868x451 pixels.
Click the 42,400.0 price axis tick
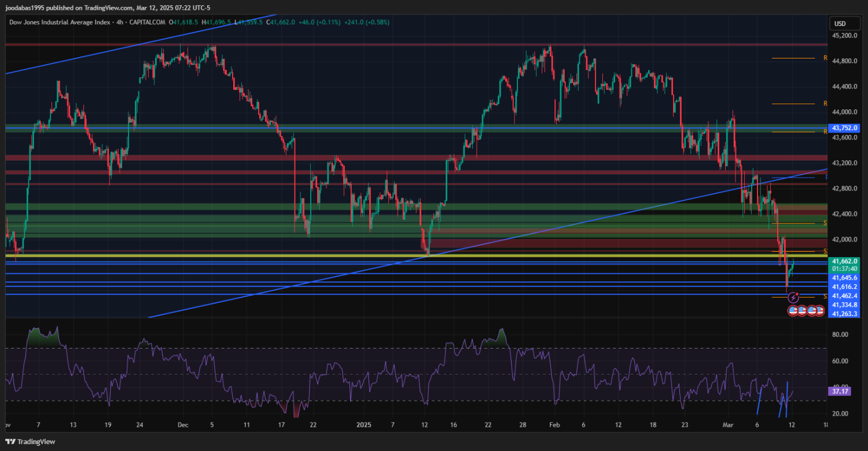[x=844, y=214]
